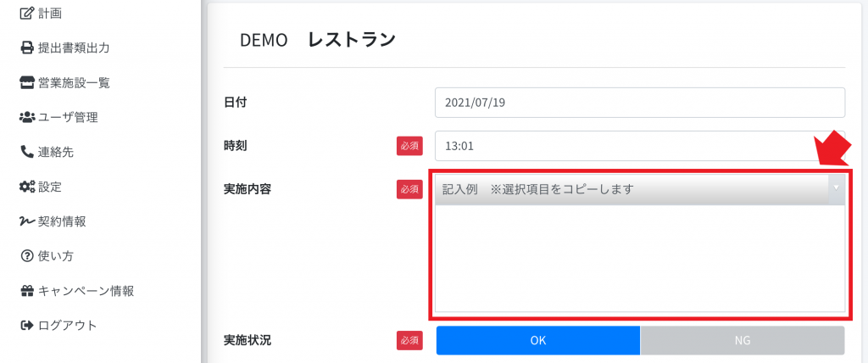
Task: Open the 記入例 selection dropdown
Action: point(640,189)
